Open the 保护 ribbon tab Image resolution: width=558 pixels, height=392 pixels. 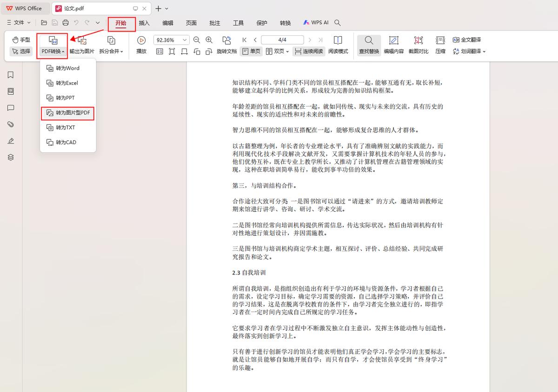pyautogui.click(x=261, y=22)
